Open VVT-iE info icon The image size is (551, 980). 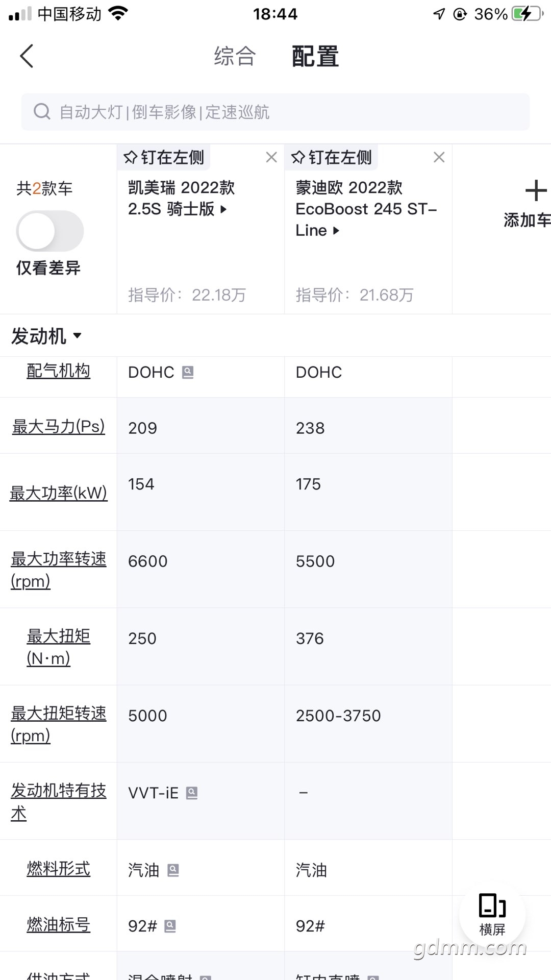pos(192,793)
